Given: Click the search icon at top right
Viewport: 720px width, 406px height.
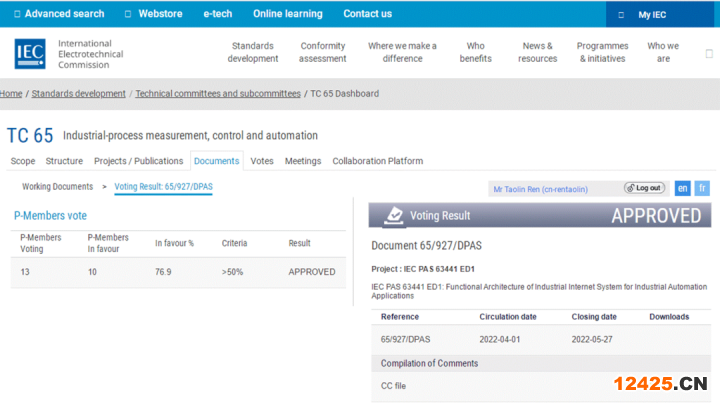Looking at the screenshot, I should [x=708, y=53].
